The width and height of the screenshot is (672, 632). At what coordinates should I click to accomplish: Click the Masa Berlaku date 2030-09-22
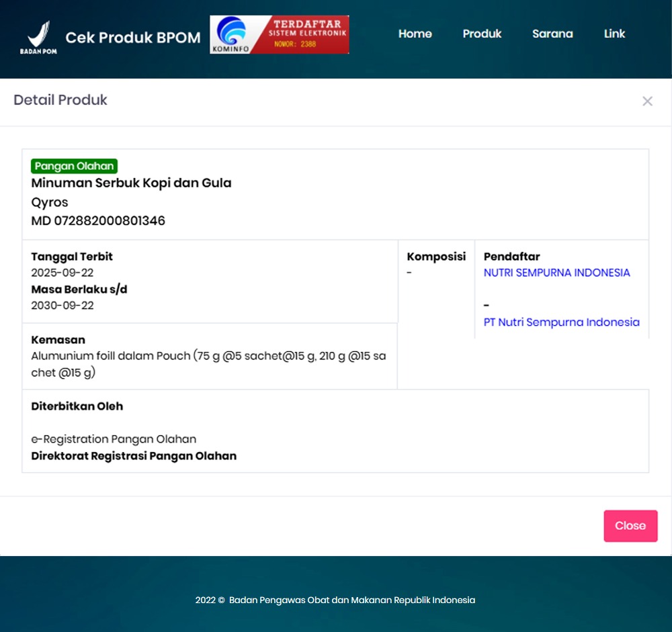(x=62, y=306)
